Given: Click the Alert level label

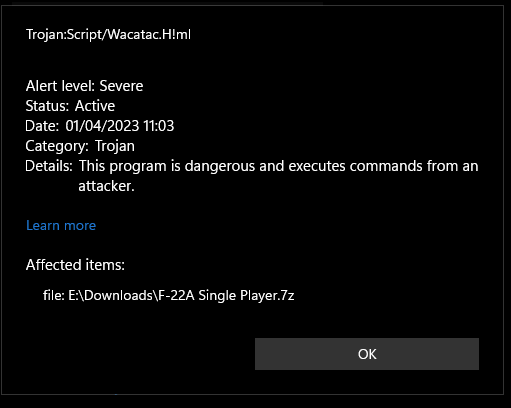Looking at the screenshot, I should [x=61, y=86].
